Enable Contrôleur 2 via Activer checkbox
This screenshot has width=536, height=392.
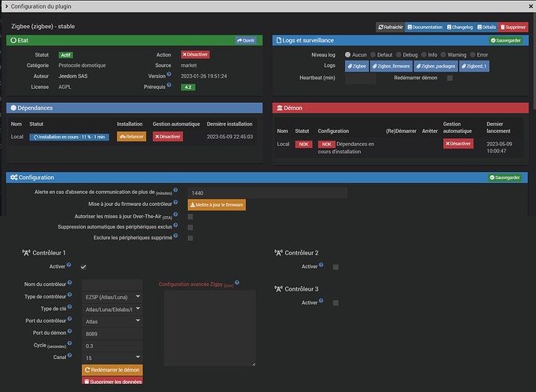336,267
